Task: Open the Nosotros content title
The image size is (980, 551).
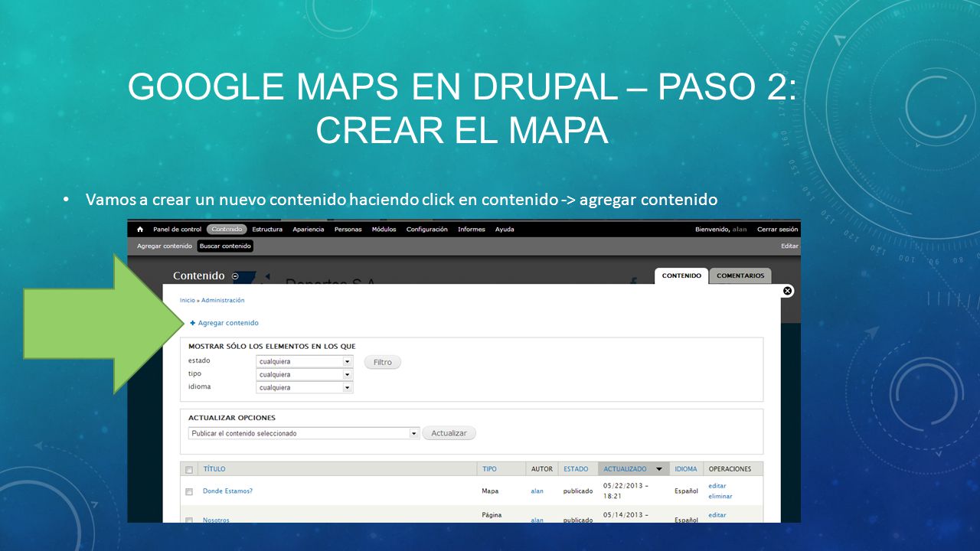Action: pos(216,520)
